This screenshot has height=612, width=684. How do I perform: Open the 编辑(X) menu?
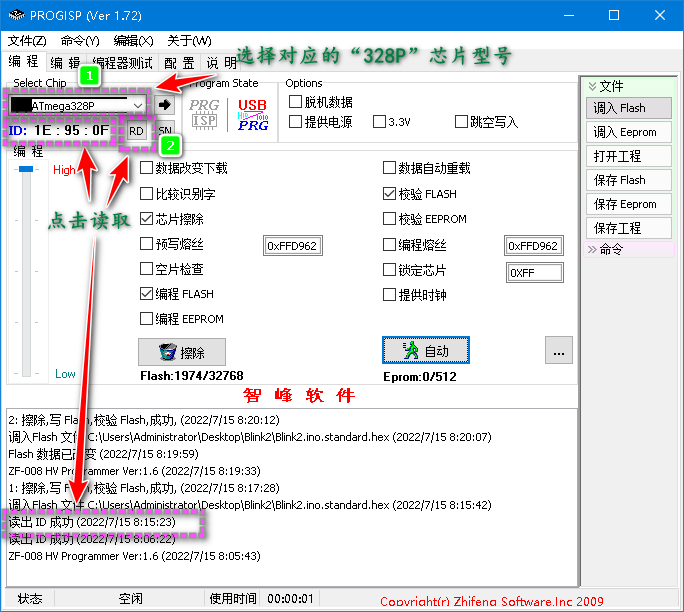point(133,41)
